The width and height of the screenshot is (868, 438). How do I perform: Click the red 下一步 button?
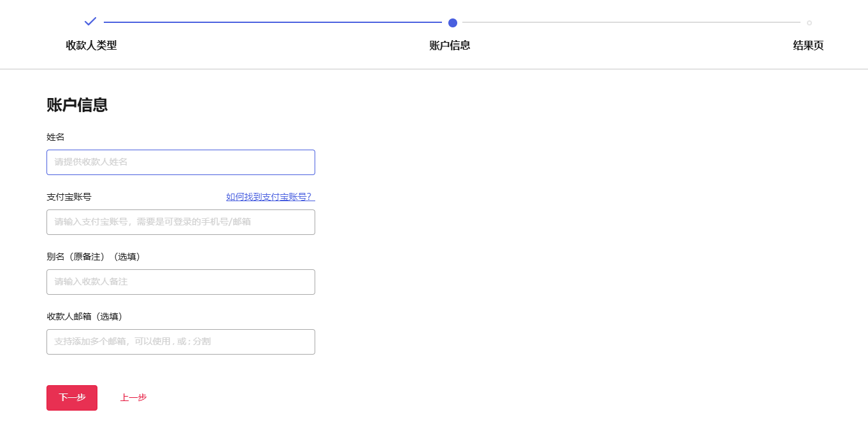coord(72,398)
